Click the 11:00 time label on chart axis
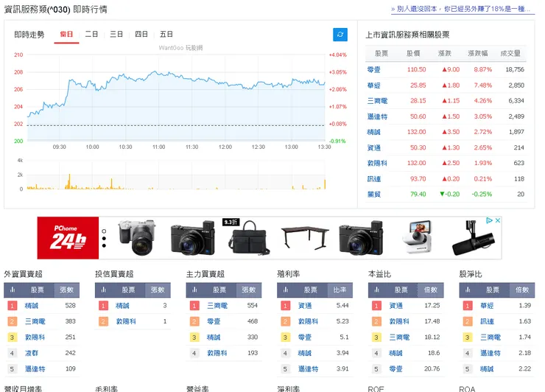 pyautogui.click(x=159, y=147)
